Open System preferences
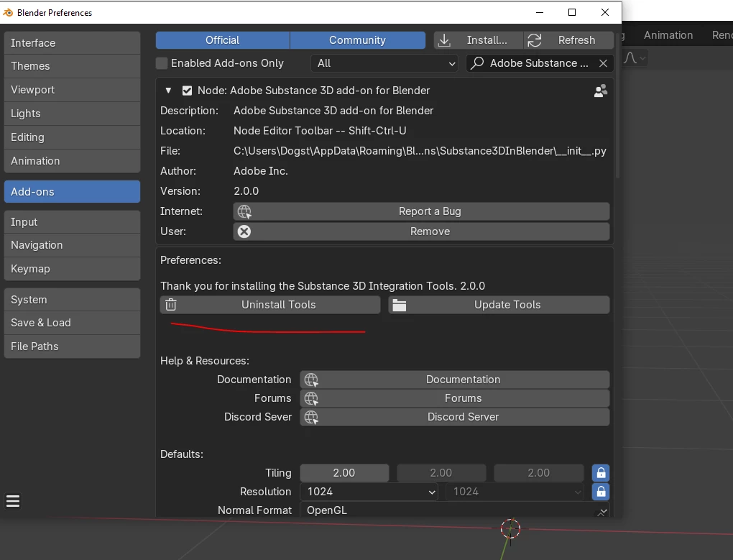 coord(72,300)
